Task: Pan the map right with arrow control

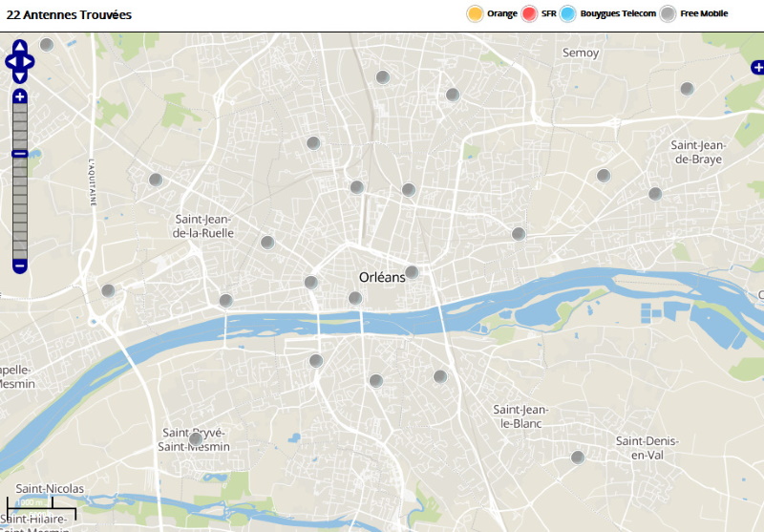Action: pyautogui.click(x=30, y=62)
